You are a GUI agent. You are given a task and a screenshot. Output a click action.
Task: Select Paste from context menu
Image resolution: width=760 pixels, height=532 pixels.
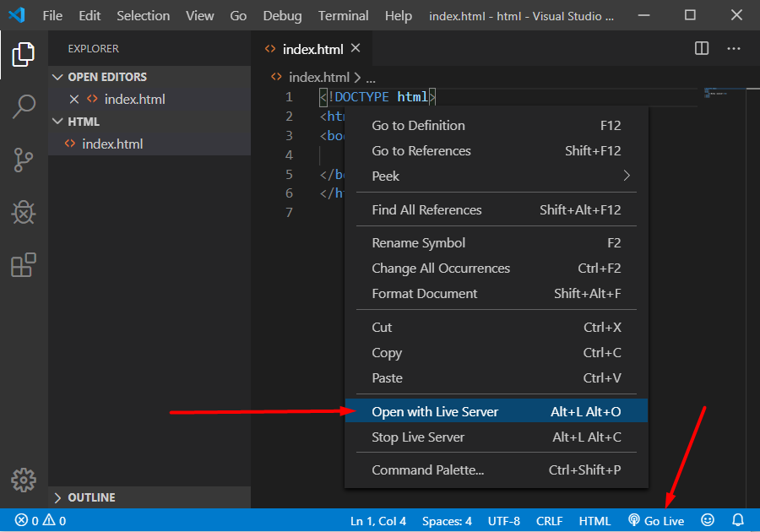497,377
